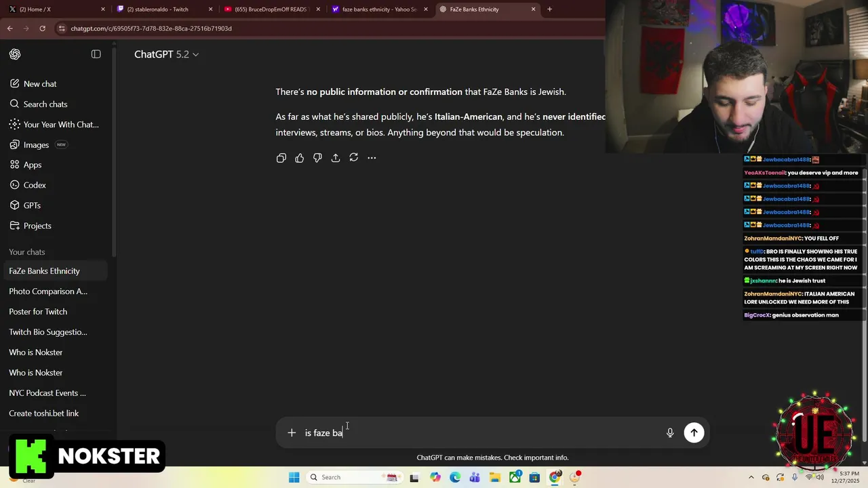
Task: Switch to the faze banks ethnicity Yahoo tab
Action: [378, 9]
